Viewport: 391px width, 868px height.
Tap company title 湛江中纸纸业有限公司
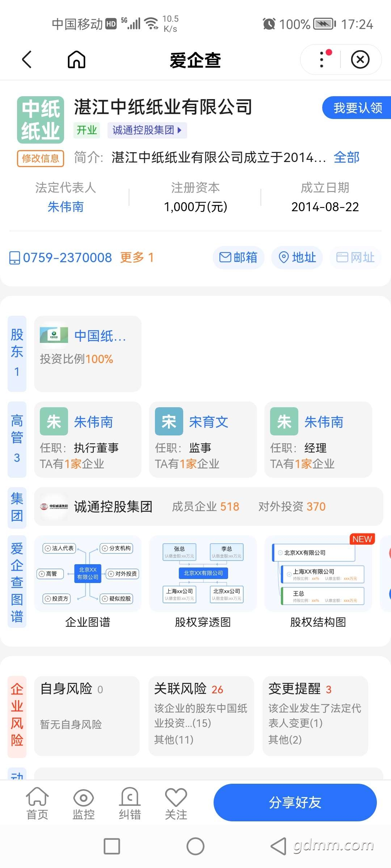click(163, 107)
